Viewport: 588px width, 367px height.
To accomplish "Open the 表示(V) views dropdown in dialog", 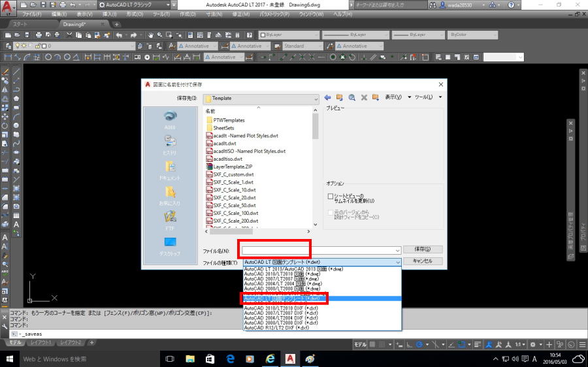I will [x=398, y=97].
